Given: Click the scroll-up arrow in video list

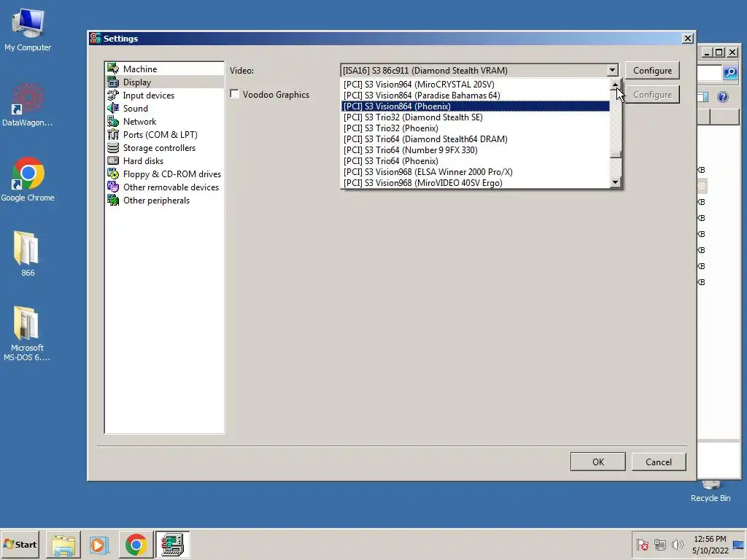Looking at the screenshot, I should (x=616, y=85).
